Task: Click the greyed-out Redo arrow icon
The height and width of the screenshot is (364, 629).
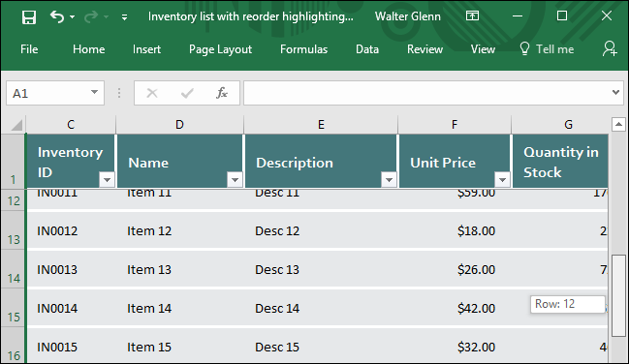Action: 91,16
